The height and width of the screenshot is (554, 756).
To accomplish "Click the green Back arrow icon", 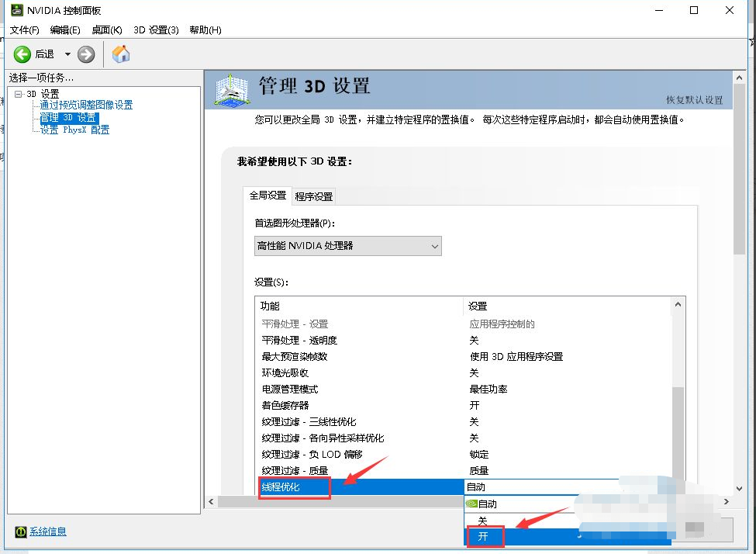I will click(x=22, y=54).
